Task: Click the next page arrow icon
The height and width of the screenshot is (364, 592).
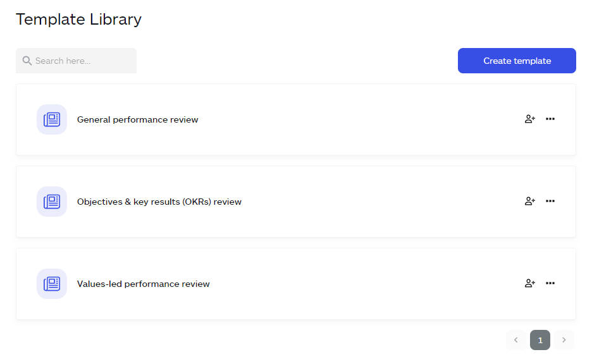Action: pyautogui.click(x=564, y=340)
